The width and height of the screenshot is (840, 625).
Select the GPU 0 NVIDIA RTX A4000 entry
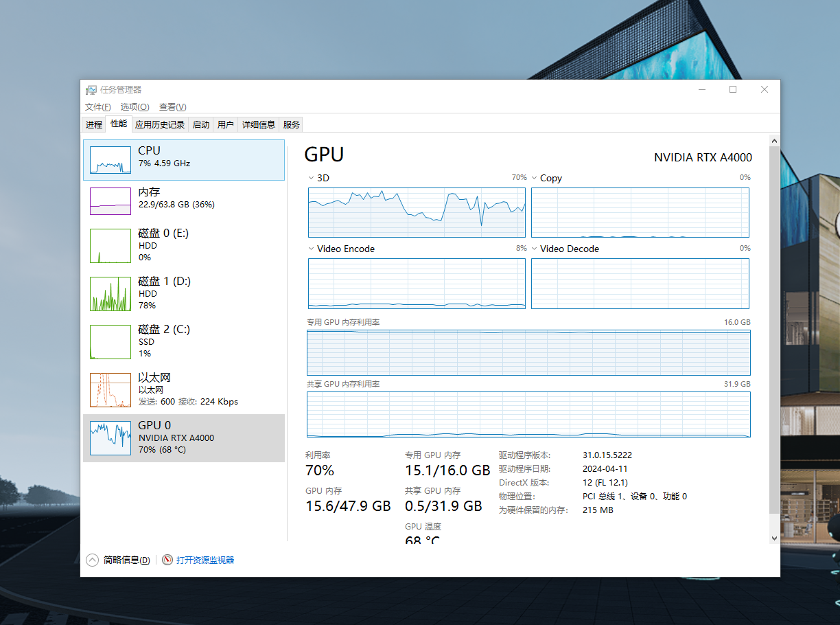(x=184, y=437)
